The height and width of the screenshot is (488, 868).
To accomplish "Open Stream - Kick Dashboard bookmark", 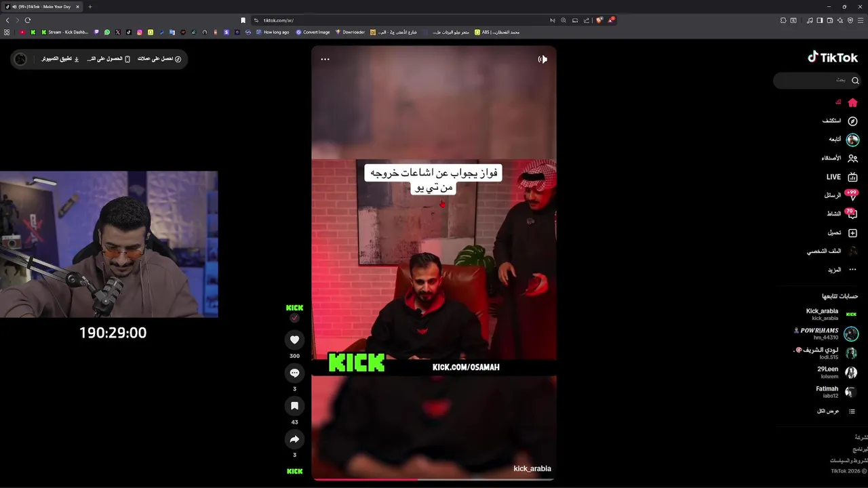I will click(64, 32).
